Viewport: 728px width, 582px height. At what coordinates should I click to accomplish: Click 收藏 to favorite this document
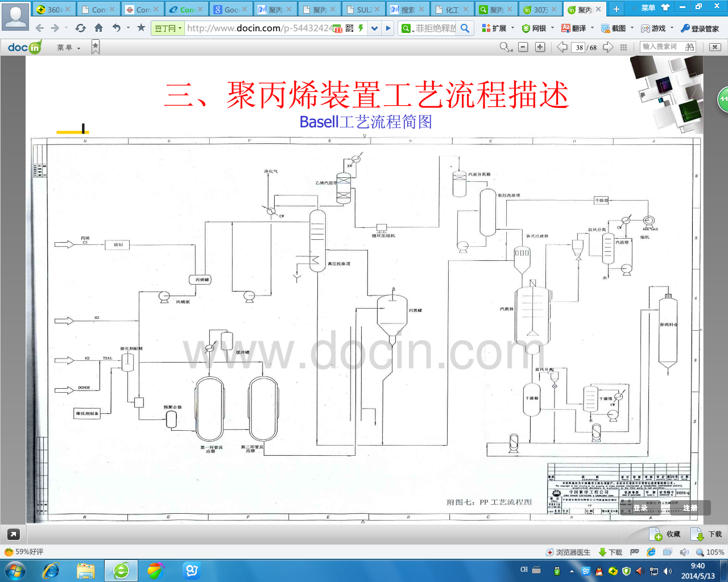coord(665,534)
